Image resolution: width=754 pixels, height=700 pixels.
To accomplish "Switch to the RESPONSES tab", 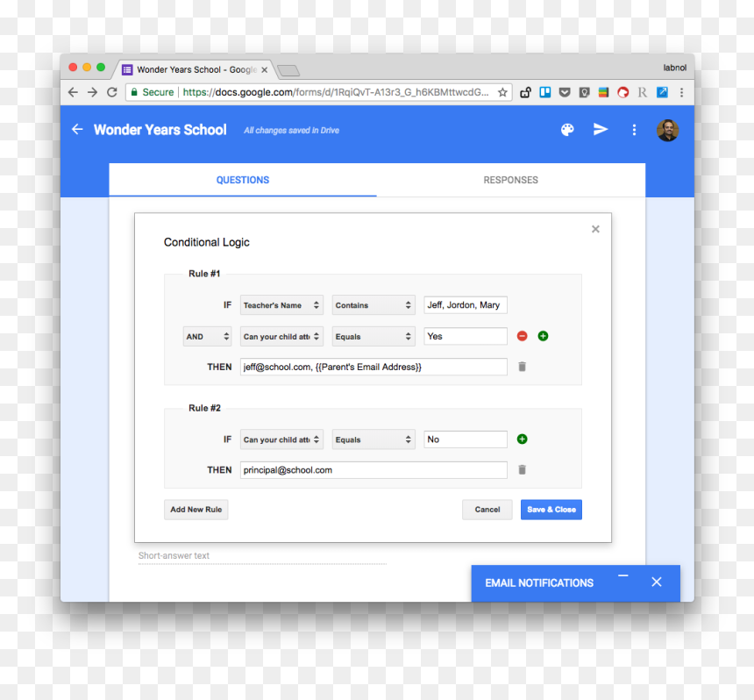I will coord(510,180).
